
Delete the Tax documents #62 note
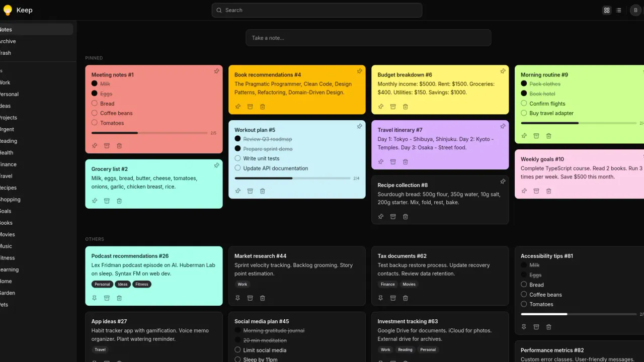point(406,298)
